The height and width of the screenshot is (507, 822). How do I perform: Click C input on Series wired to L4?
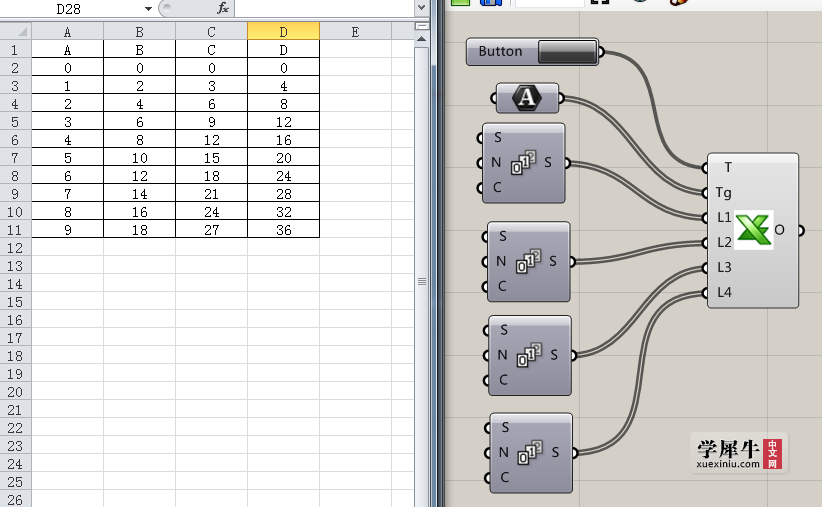(504, 477)
